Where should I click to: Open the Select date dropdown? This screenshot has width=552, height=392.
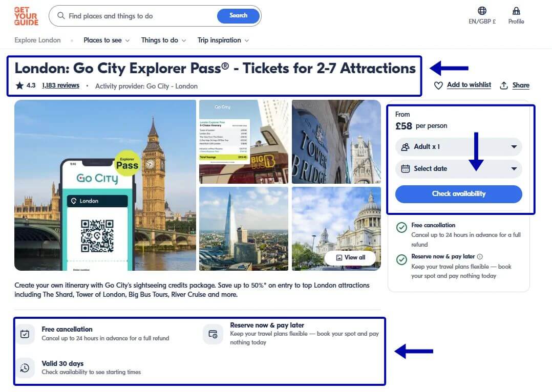459,168
